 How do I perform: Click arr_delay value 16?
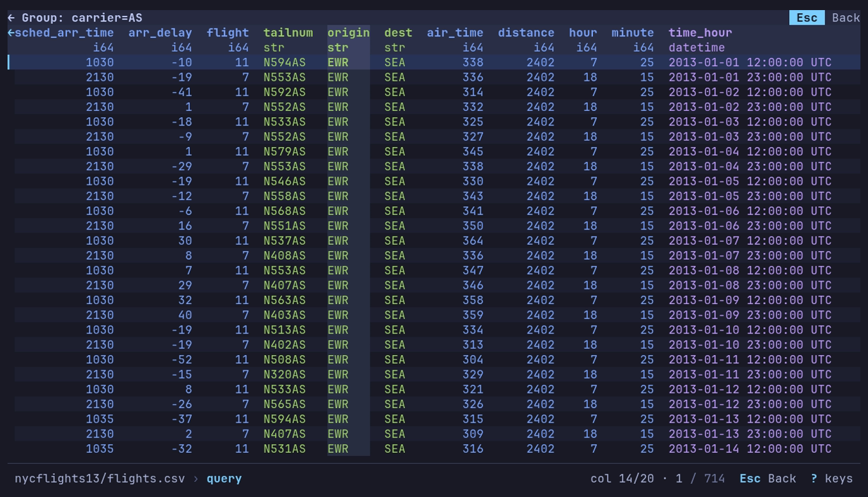[x=185, y=226]
